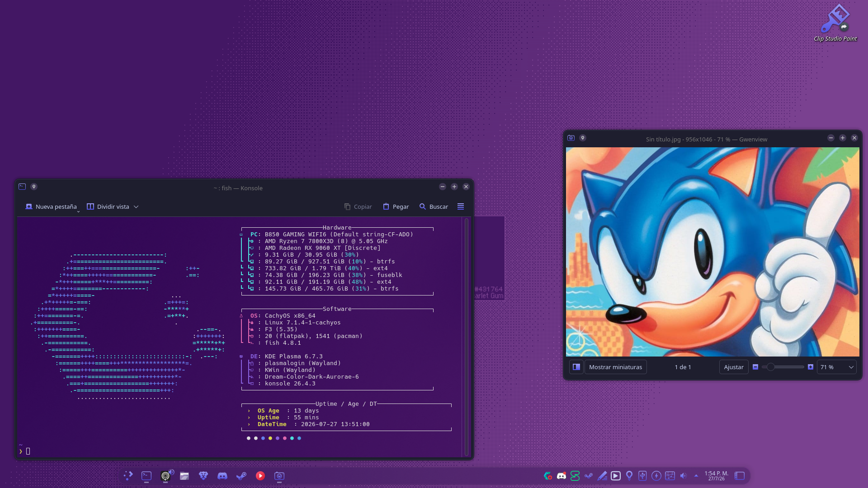The width and height of the screenshot is (868, 488).
Task: Open a new tab with Nueva pestaña
Action: (x=51, y=206)
